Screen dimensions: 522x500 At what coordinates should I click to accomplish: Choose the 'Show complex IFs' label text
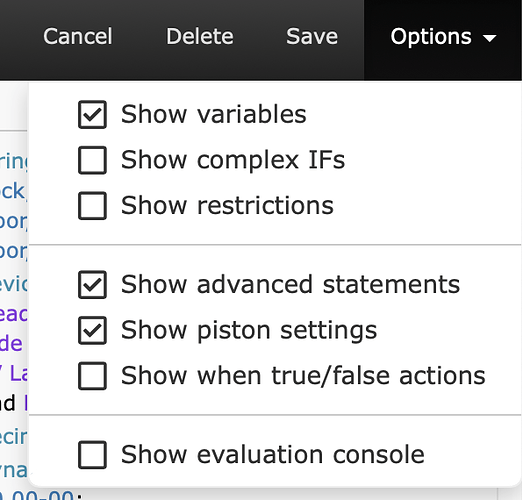[233, 160]
